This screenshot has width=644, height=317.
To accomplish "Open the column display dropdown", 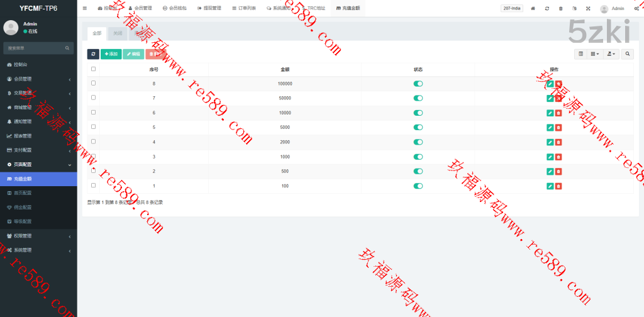I will (x=594, y=54).
